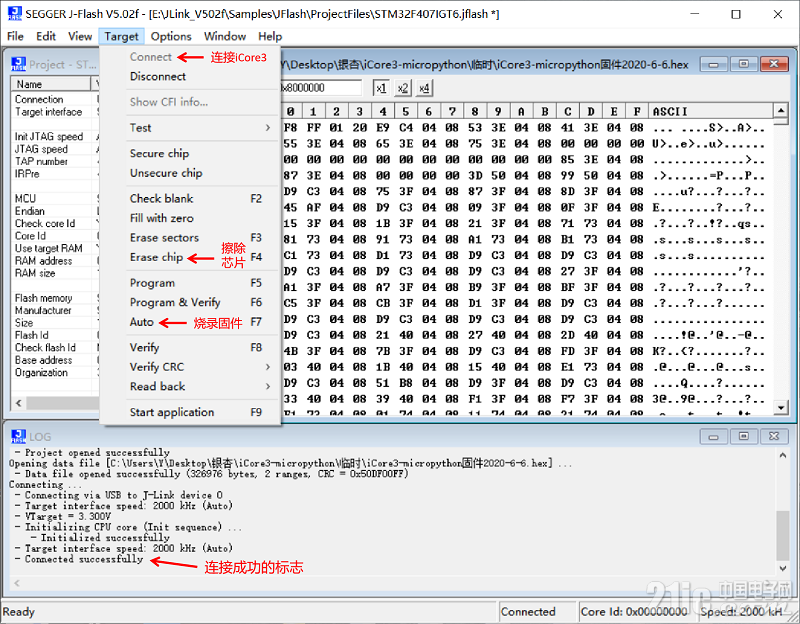Select the Check flash Id row

click(55, 347)
